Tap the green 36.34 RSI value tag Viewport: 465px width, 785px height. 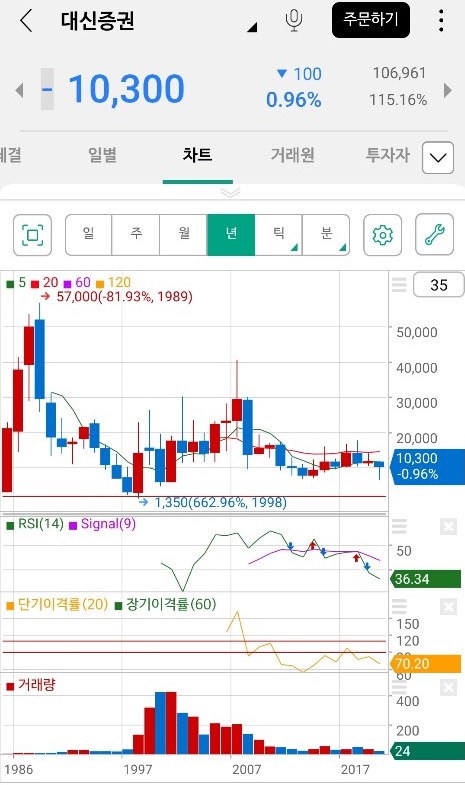pos(426,579)
